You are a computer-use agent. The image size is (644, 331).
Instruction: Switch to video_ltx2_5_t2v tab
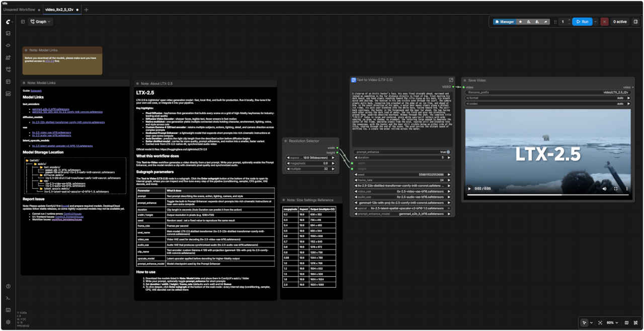coord(61,10)
